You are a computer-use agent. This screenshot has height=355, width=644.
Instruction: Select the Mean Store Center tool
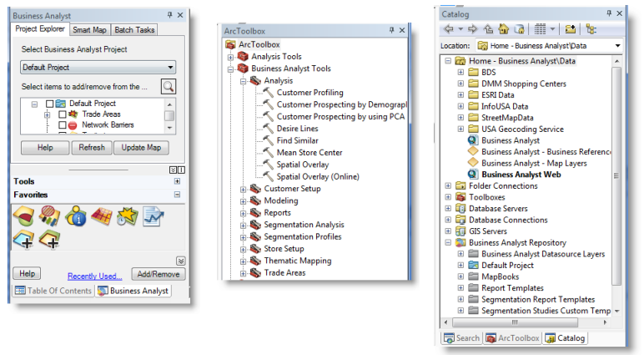[x=309, y=152]
